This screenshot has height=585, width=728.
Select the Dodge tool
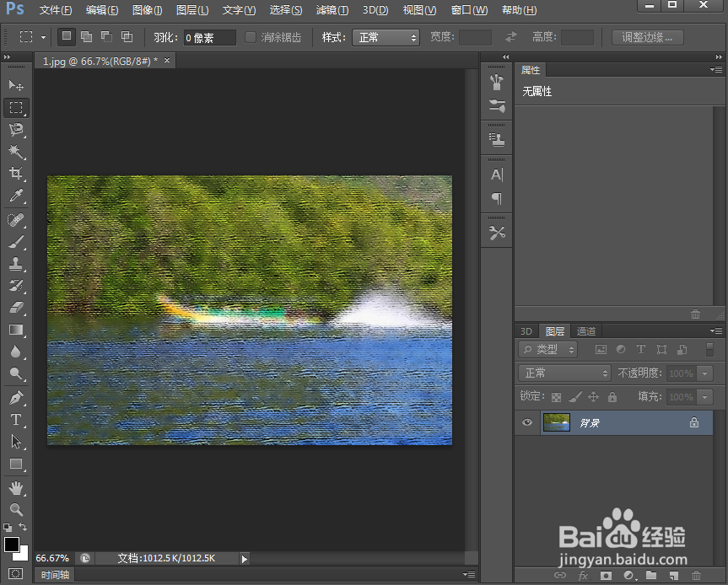tap(16, 373)
